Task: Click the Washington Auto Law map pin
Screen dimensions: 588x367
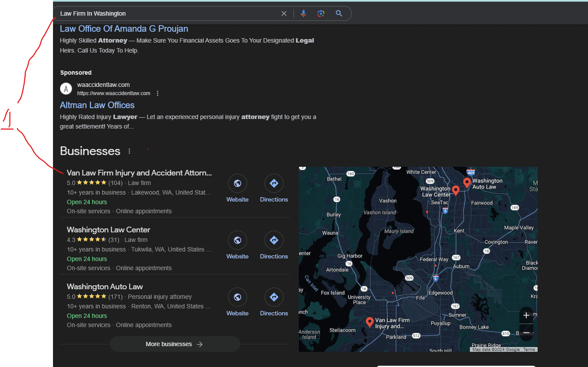Action: (x=467, y=183)
